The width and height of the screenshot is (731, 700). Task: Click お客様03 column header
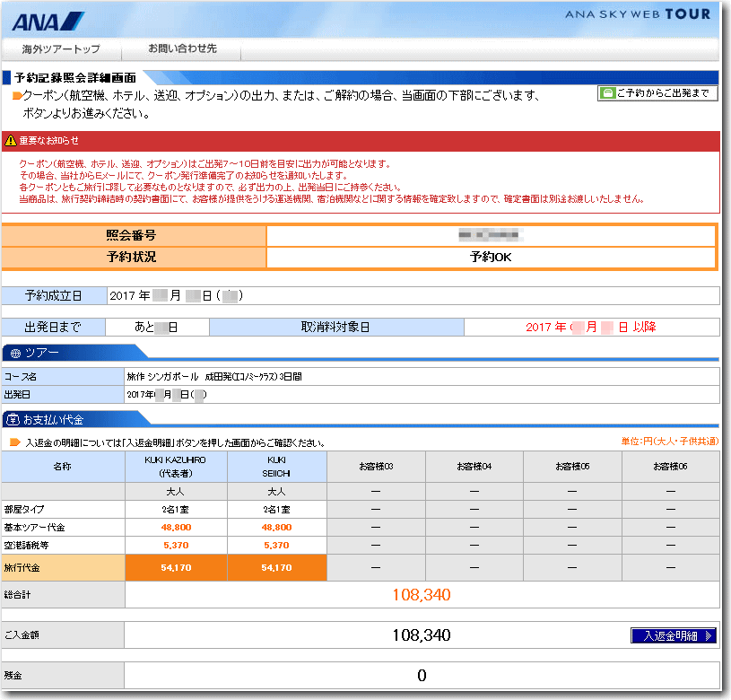click(376, 467)
